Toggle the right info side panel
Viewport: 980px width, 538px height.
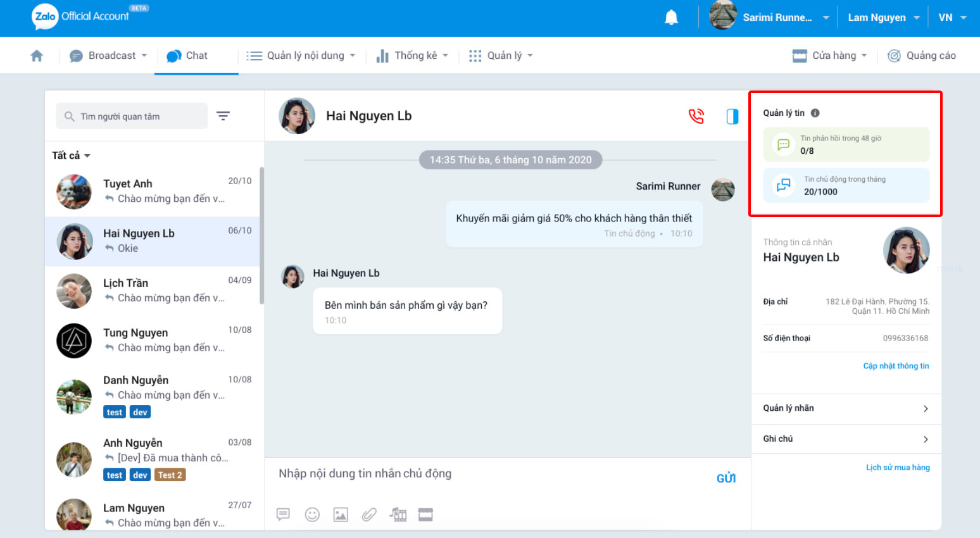(732, 116)
